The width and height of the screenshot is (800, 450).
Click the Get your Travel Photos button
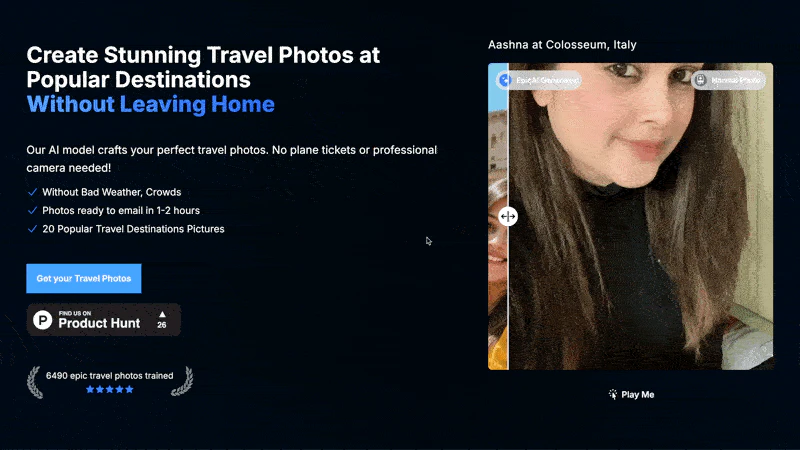pyautogui.click(x=84, y=278)
